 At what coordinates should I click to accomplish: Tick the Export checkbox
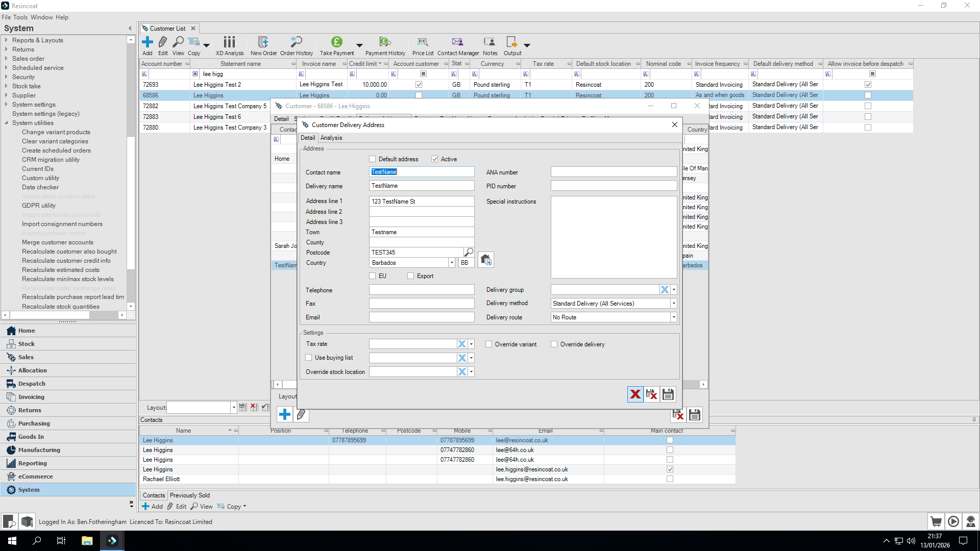point(410,275)
